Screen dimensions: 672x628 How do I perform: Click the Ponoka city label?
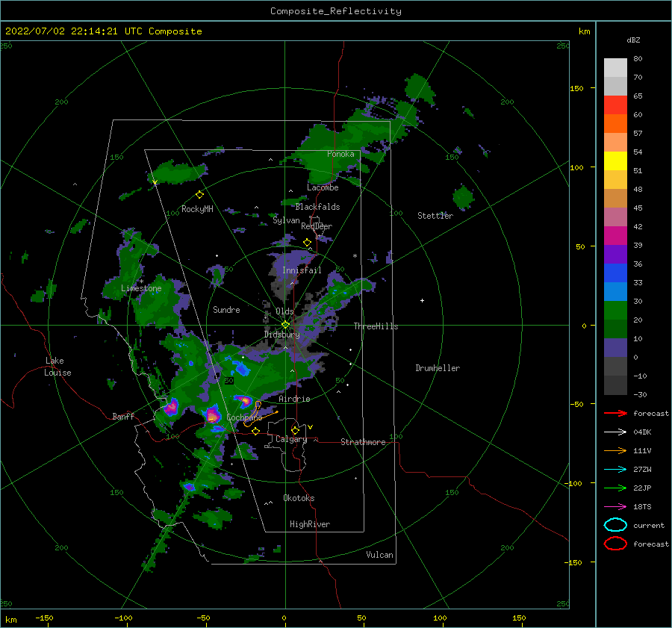point(340,154)
